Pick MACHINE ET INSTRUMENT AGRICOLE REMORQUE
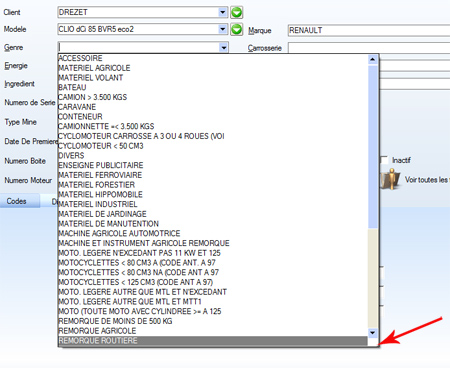 [213, 243]
